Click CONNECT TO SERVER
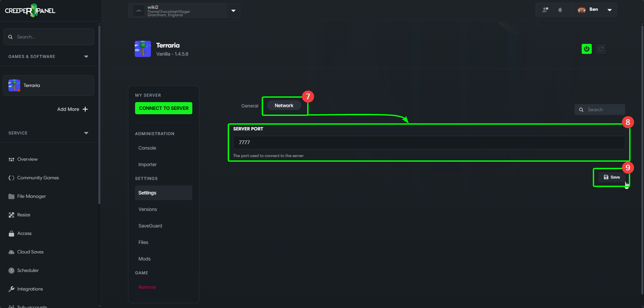 [x=163, y=108]
